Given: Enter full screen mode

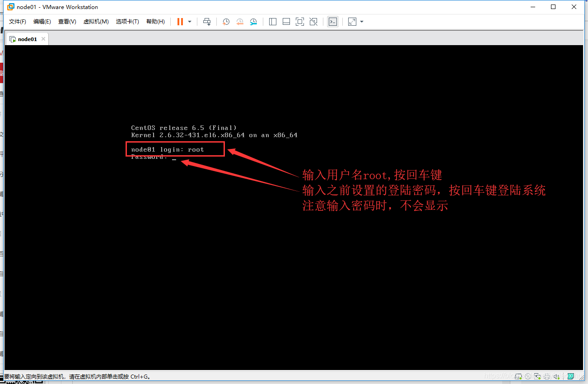Looking at the screenshot, I should [x=300, y=22].
